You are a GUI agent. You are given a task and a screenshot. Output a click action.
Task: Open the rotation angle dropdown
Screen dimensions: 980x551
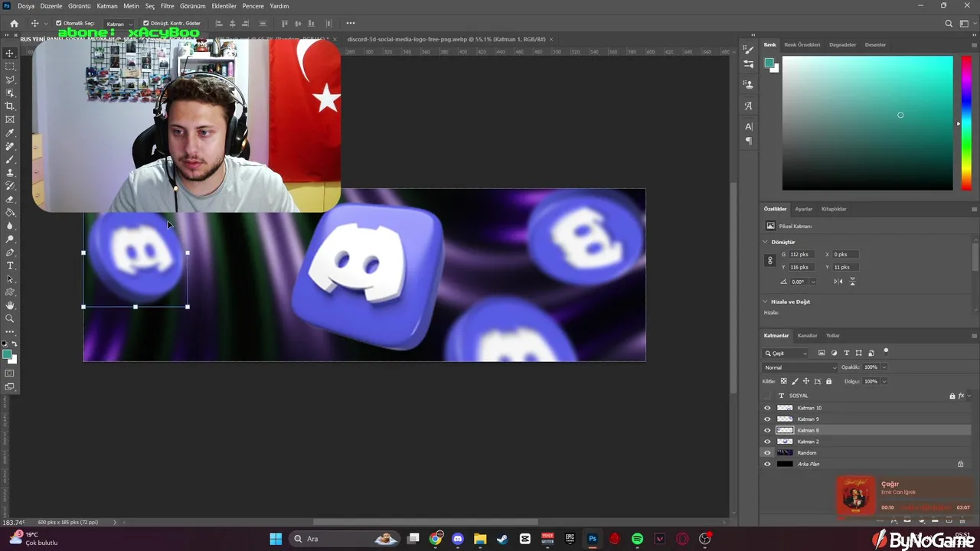813,282
